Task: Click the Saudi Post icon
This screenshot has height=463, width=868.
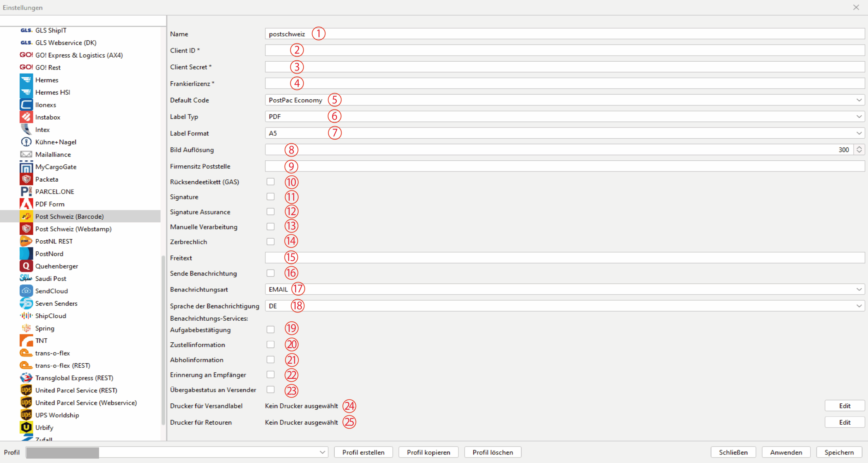Action: (26, 279)
